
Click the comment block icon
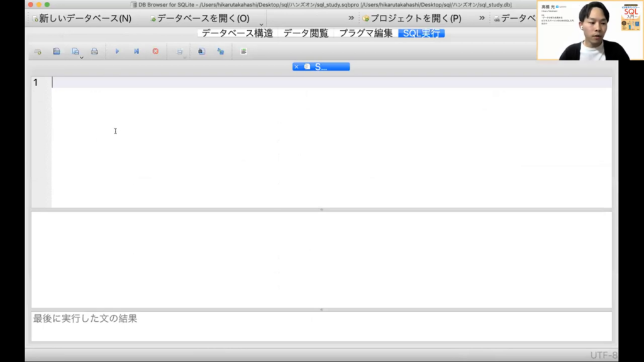click(x=243, y=52)
